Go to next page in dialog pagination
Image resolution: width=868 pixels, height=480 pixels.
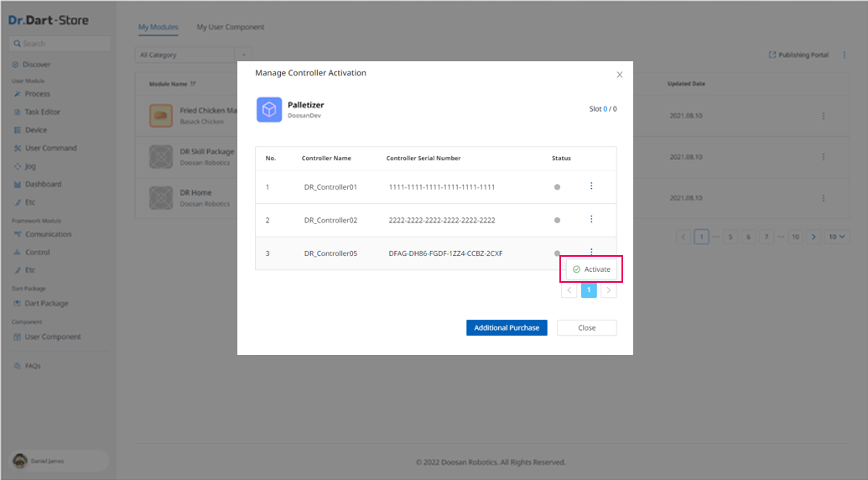pyautogui.click(x=609, y=290)
